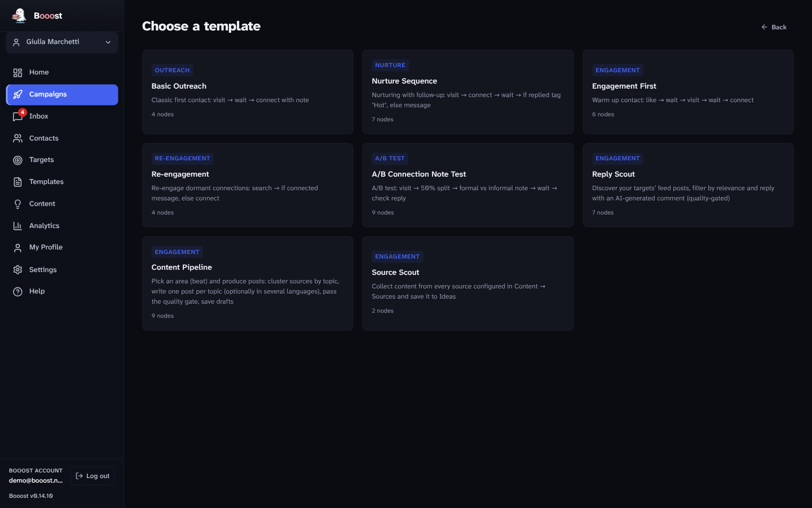
Task: Click the Inbox chat bubble icon
Action: coord(17,117)
